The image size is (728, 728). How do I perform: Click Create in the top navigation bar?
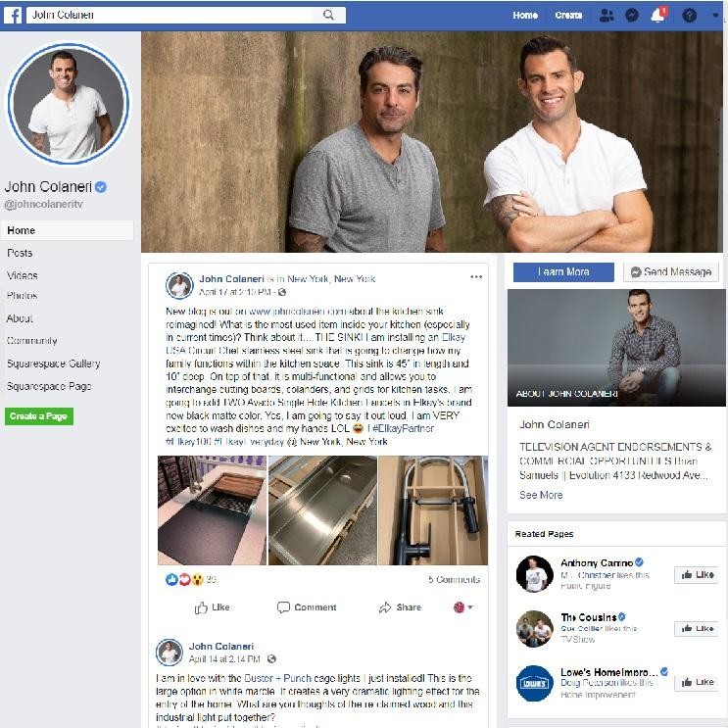click(x=568, y=16)
